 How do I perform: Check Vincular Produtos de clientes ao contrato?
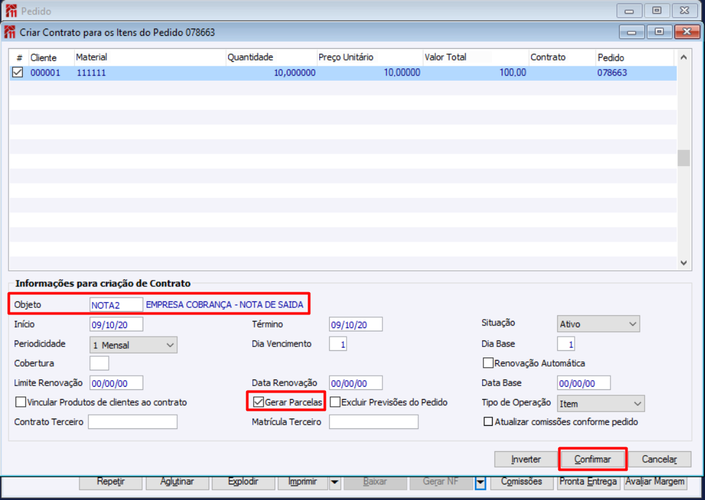point(20,402)
